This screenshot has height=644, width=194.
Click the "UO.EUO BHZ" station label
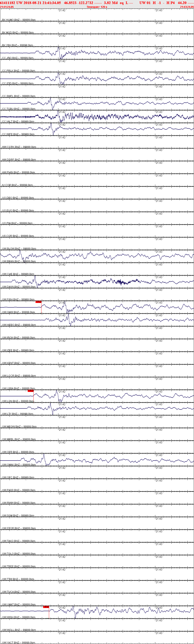coord(10,211)
